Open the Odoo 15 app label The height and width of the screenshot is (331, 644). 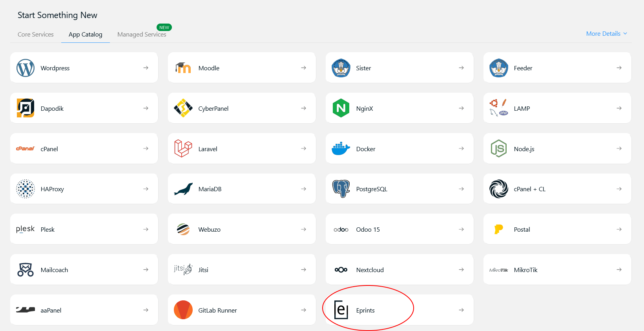[368, 230]
